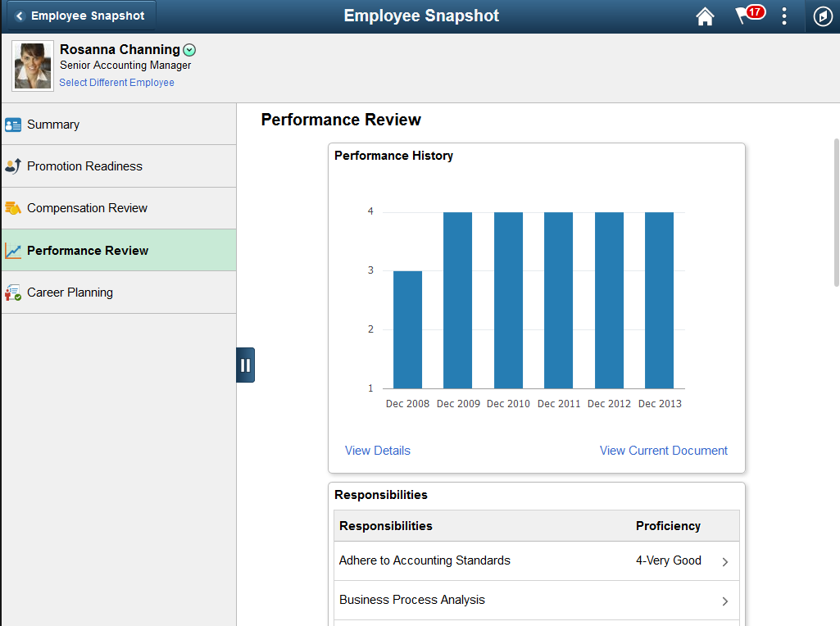
Task: Open the Summary section
Action: point(119,125)
